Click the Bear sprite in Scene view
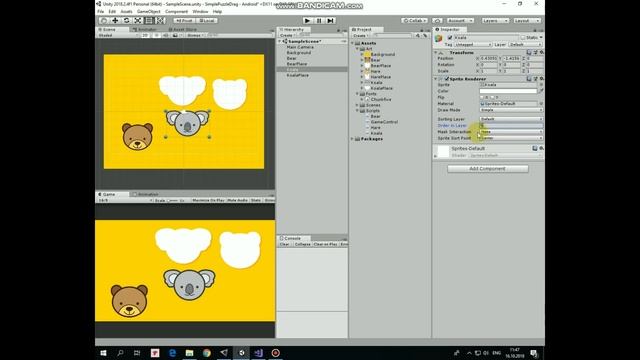Image resolution: width=640 pixels, height=360 pixels. click(138, 136)
